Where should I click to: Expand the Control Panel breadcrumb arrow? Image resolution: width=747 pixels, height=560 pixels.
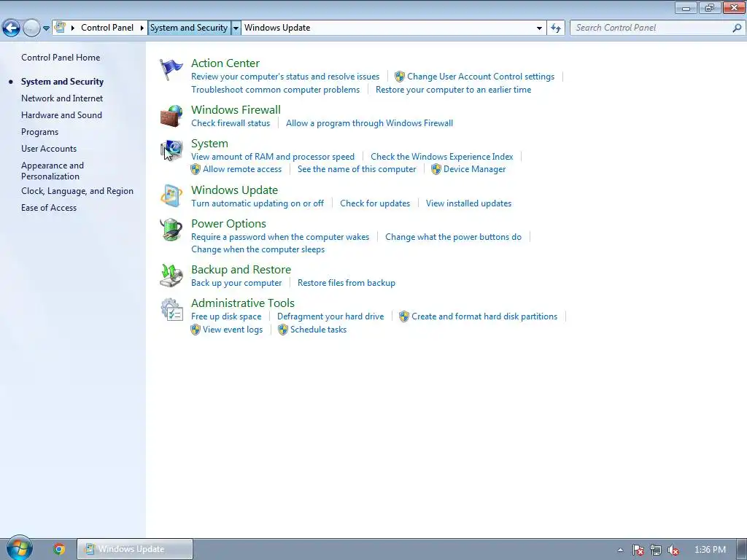142,28
